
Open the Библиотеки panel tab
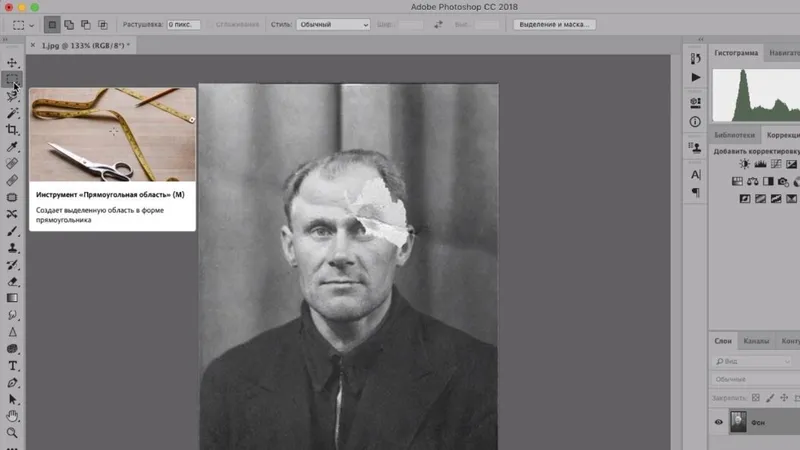coord(733,134)
